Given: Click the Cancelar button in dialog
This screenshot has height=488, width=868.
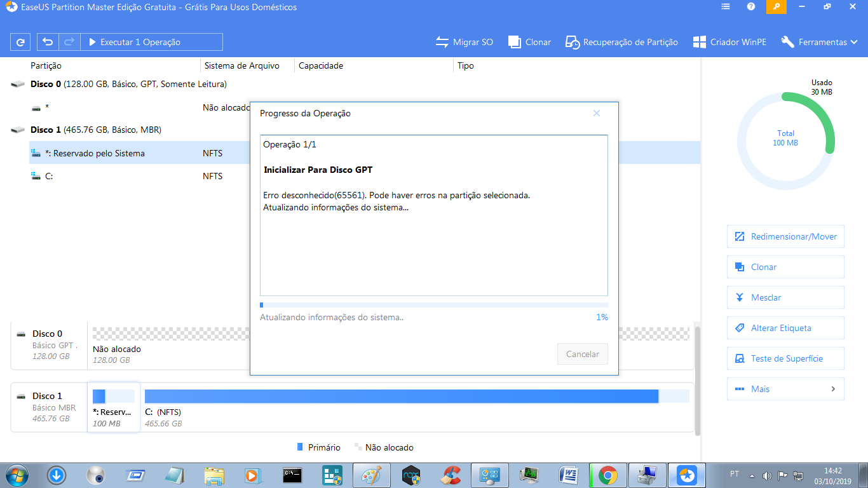Looking at the screenshot, I should (583, 354).
